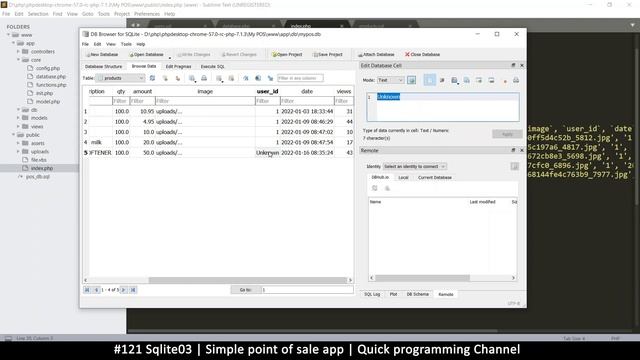Click the clear filters icon in table toolbar
Screen dimensions: 640x360
pos(165,78)
